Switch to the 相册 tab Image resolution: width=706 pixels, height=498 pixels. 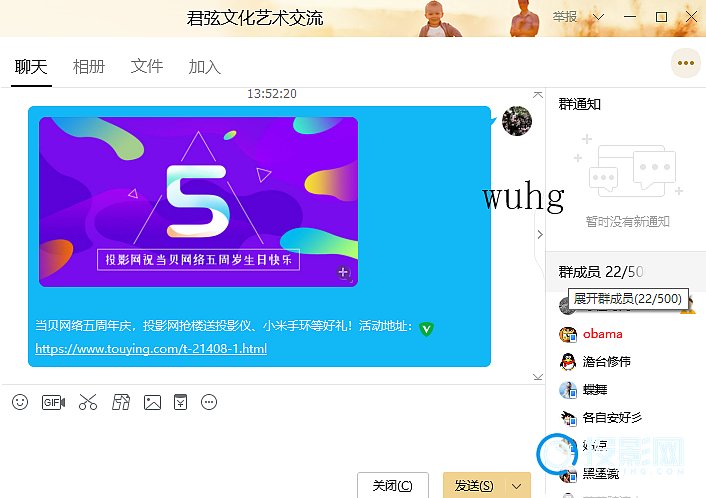89,67
